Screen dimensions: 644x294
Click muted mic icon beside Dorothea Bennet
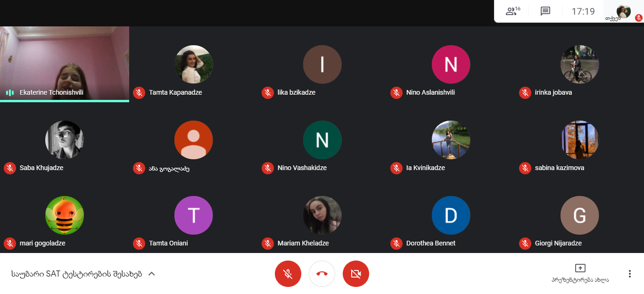tap(396, 244)
